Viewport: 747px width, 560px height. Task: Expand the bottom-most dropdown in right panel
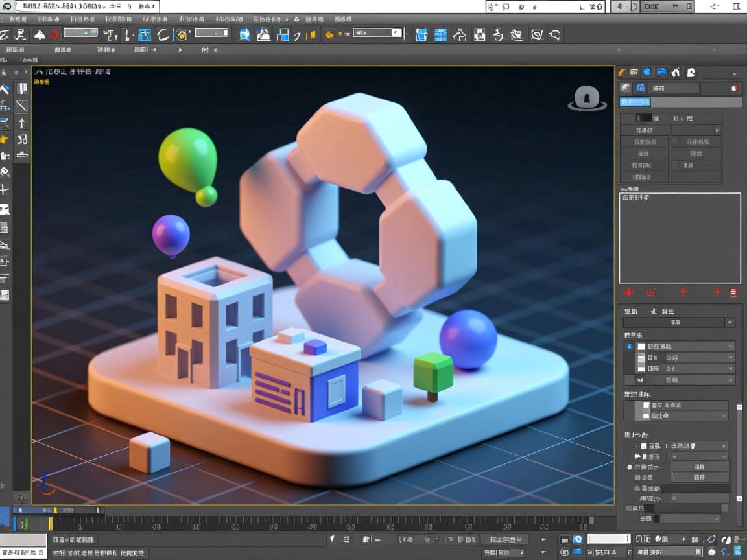689,519
